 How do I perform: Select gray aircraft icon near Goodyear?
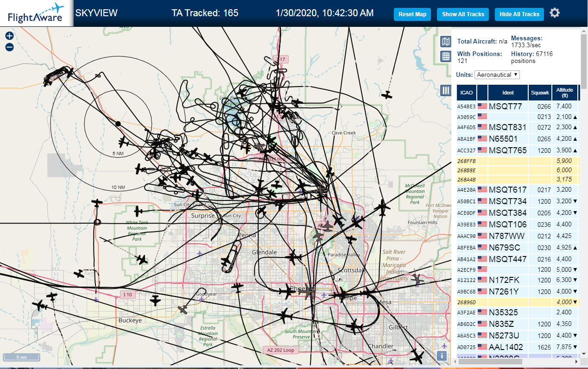coord(184,309)
